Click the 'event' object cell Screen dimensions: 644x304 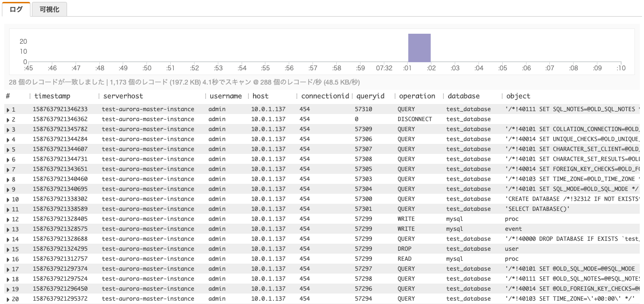pos(513,229)
